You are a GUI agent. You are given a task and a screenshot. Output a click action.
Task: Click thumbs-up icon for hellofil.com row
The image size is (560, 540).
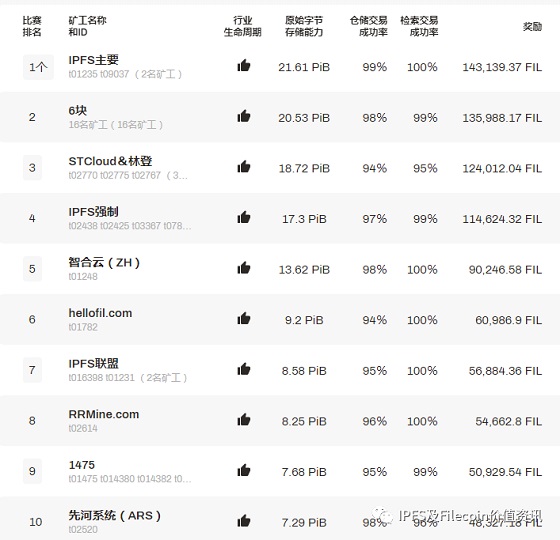(244, 319)
